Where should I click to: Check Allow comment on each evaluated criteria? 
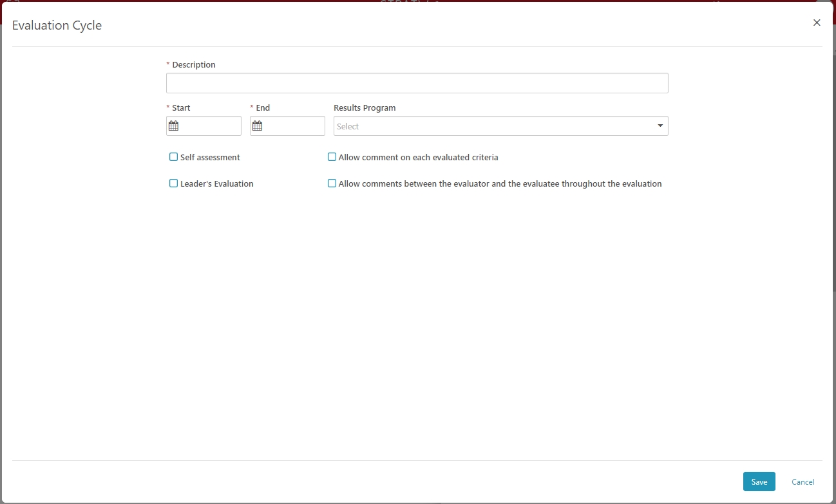pos(332,157)
